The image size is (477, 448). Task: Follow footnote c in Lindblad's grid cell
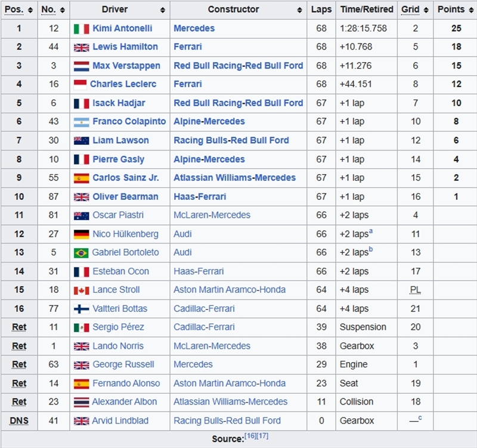(x=420, y=418)
